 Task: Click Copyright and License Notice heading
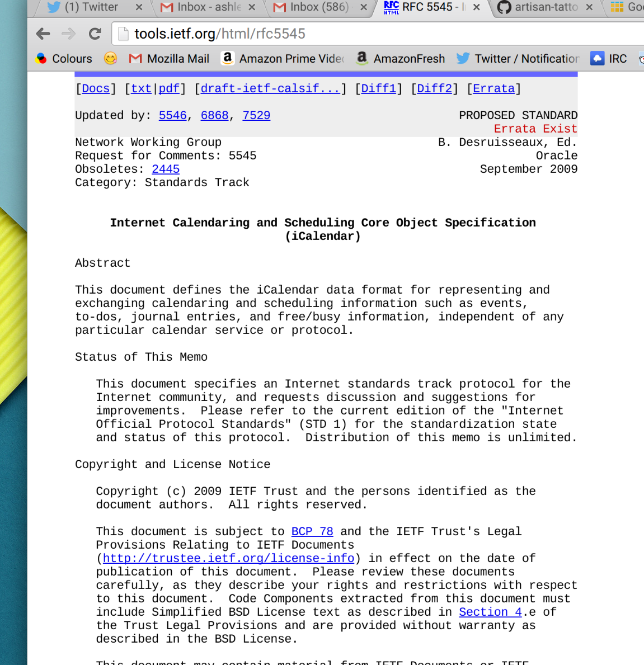pos(173,464)
